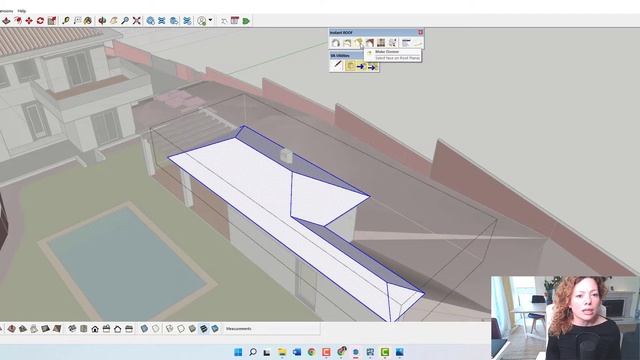
Task: Select the Rotate tool red circular arrows
Action: [x=40, y=20]
